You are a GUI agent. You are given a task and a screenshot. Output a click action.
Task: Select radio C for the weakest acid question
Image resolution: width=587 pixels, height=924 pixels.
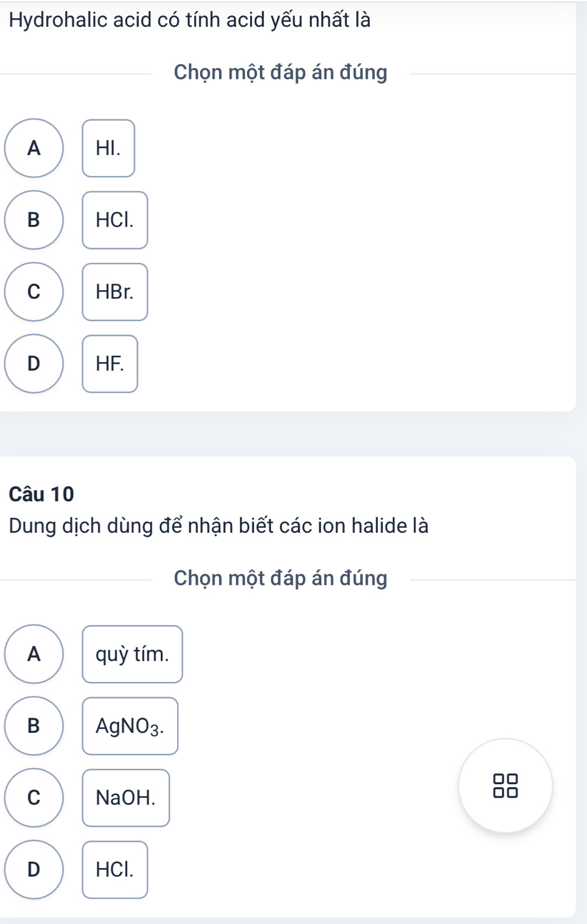pyautogui.click(x=34, y=291)
